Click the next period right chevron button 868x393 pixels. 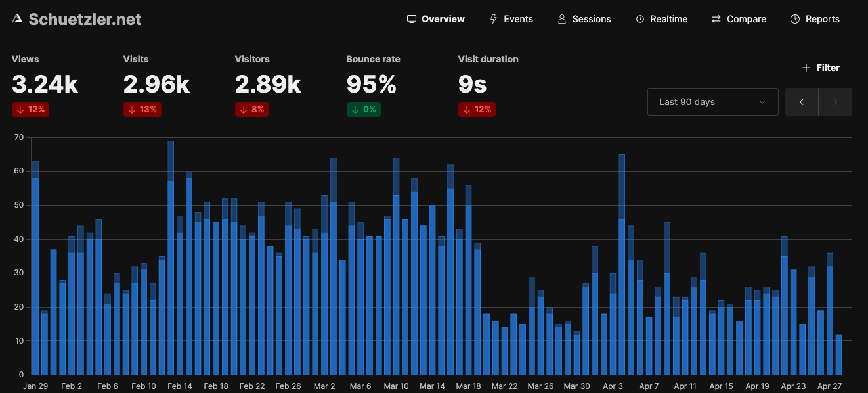click(x=835, y=102)
